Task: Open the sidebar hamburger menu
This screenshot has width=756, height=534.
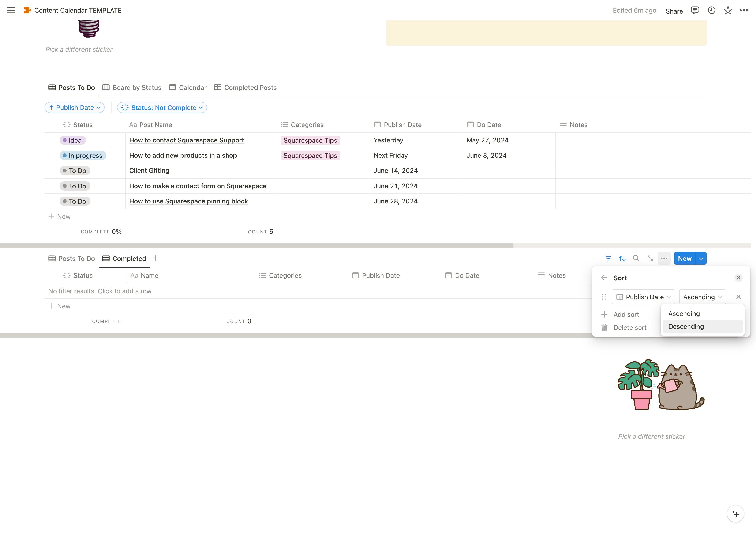Action: pyautogui.click(x=11, y=10)
